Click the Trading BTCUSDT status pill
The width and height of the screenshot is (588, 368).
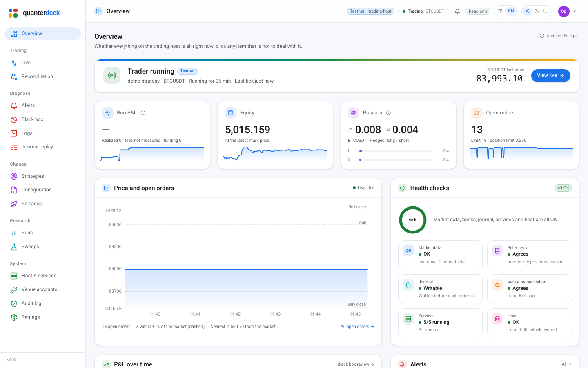pos(423,11)
